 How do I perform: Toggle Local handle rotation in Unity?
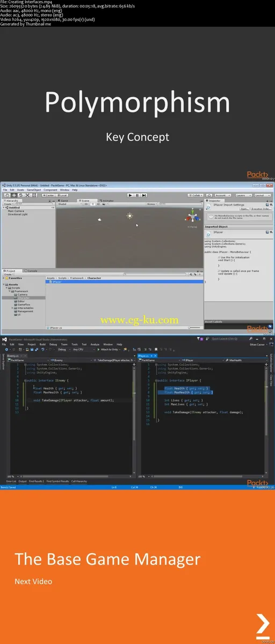[x=63, y=195]
